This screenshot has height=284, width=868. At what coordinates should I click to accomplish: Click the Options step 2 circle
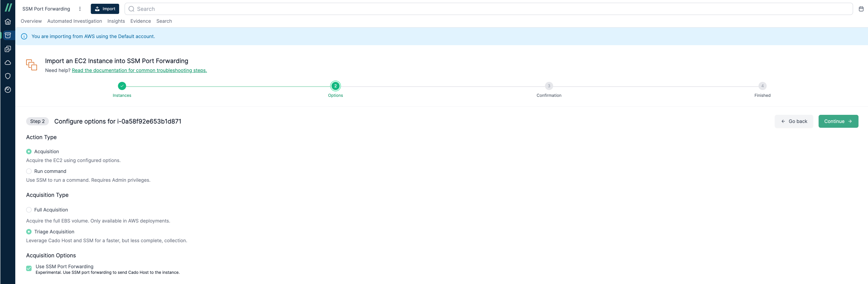coord(335,86)
